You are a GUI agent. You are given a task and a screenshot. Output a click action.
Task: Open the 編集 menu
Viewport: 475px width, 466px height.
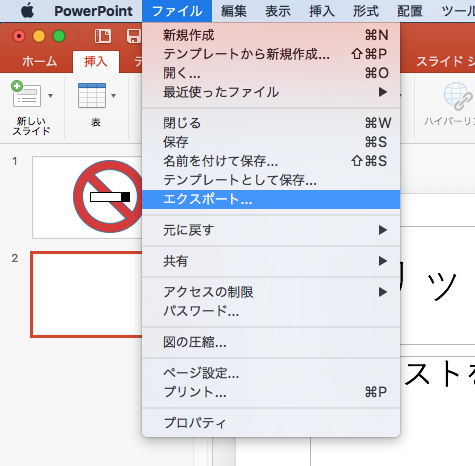click(x=234, y=11)
